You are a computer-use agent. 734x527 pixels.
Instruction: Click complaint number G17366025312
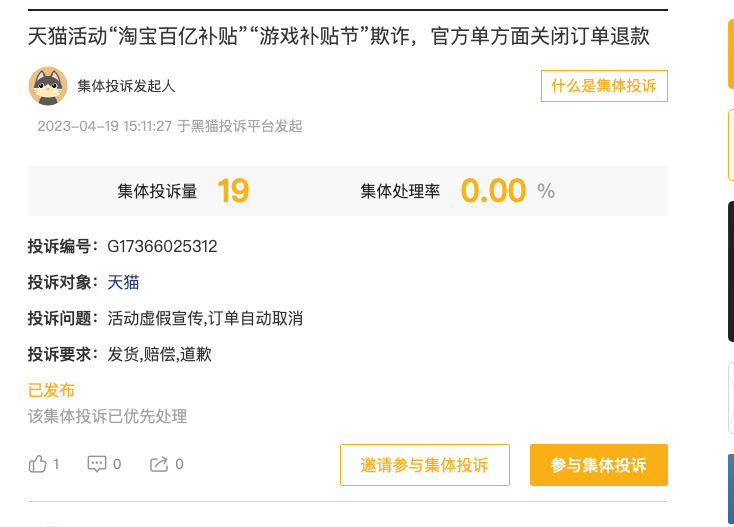click(x=162, y=247)
